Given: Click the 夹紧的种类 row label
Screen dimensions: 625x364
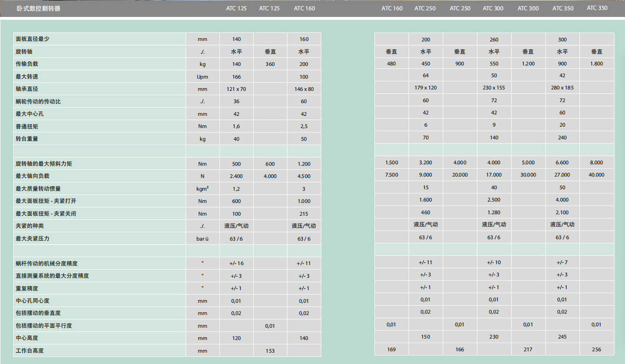Looking at the screenshot, I should click(x=29, y=226).
